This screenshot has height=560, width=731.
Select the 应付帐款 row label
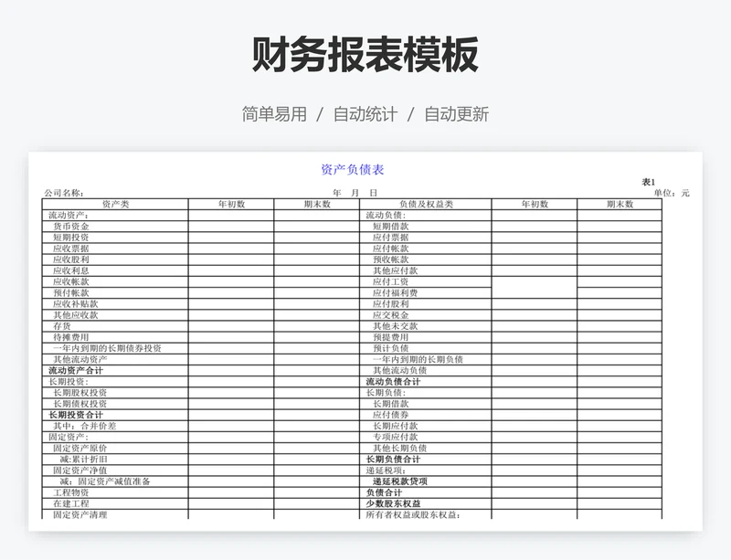[x=391, y=248]
